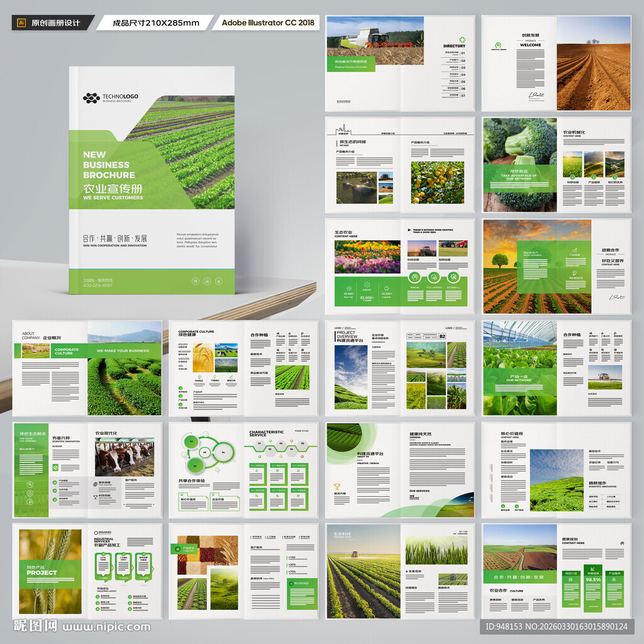The width and height of the screenshot is (644, 644).
Task: Select the 原创画册设计 banner label
Action: pyautogui.click(x=55, y=23)
